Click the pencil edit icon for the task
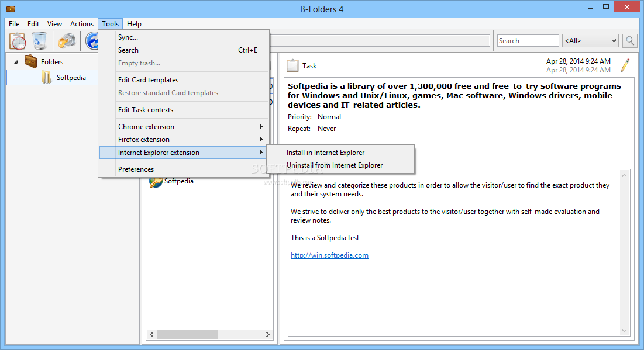Viewport: 644px width, 350px height. (x=625, y=65)
